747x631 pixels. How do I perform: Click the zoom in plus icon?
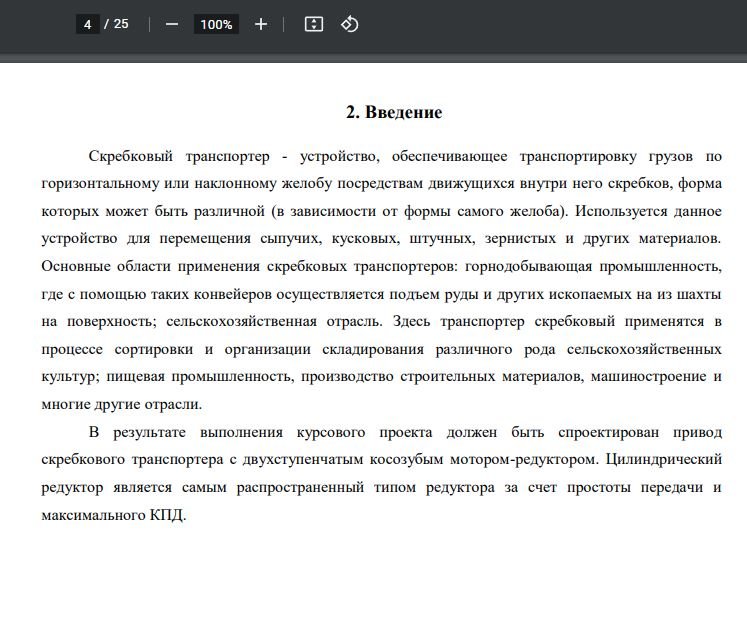(261, 24)
